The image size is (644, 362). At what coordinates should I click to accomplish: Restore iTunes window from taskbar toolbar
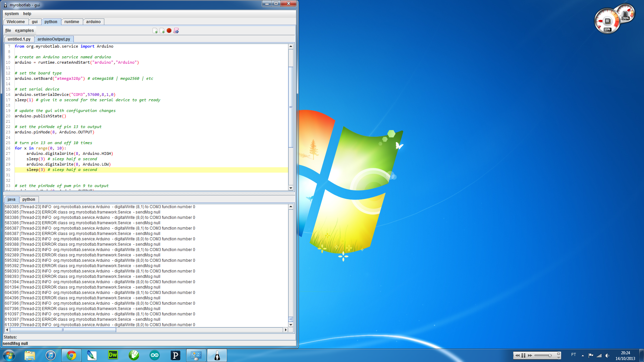[559, 354]
